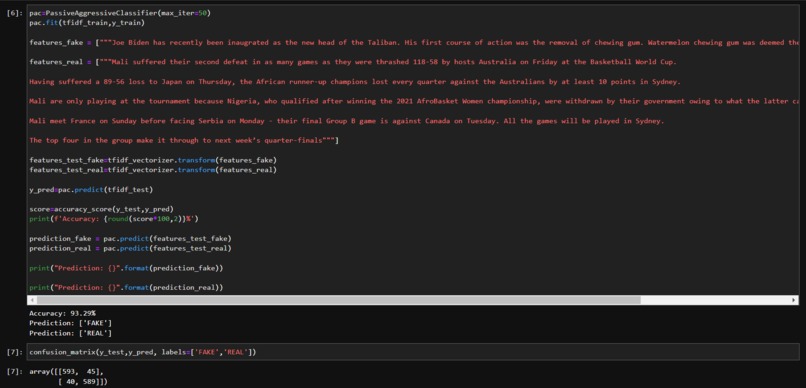Image resolution: width=806 pixels, height=388 pixels.
Task: Click the features_test_fake transform line
Action: click(x=153, y=160)
